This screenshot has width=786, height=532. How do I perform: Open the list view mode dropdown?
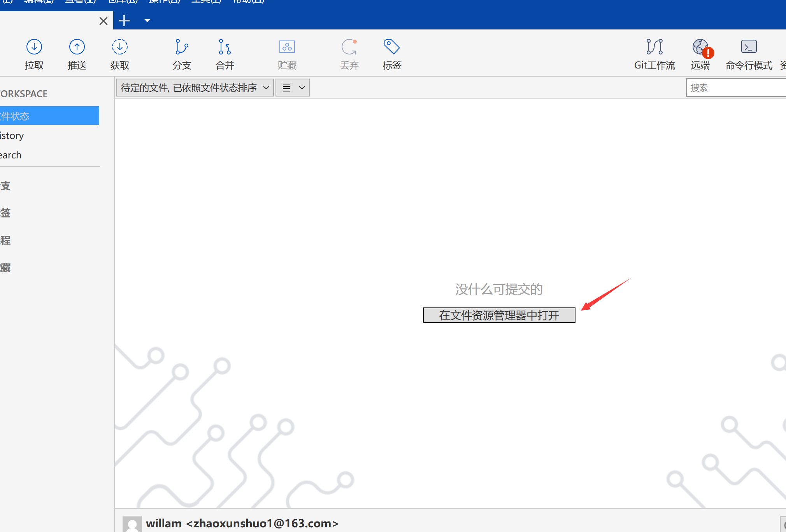pyautogui.click(x=293, y=88)
